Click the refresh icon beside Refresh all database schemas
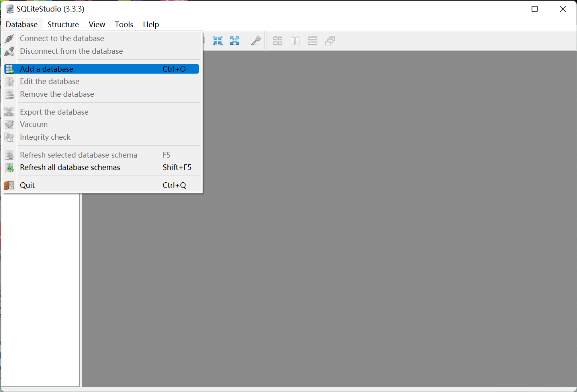The image size is (577, 392). coord(10,168)
